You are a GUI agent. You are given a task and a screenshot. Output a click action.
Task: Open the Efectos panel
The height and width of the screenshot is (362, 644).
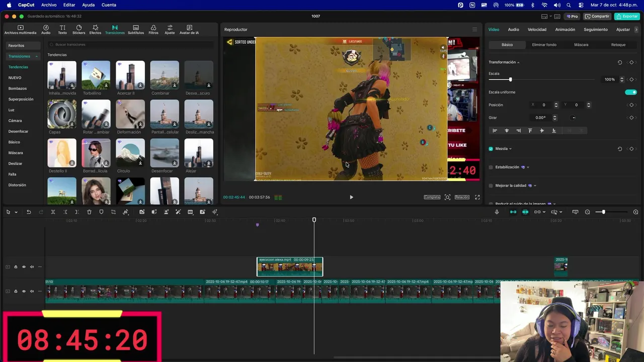[95, 30]
